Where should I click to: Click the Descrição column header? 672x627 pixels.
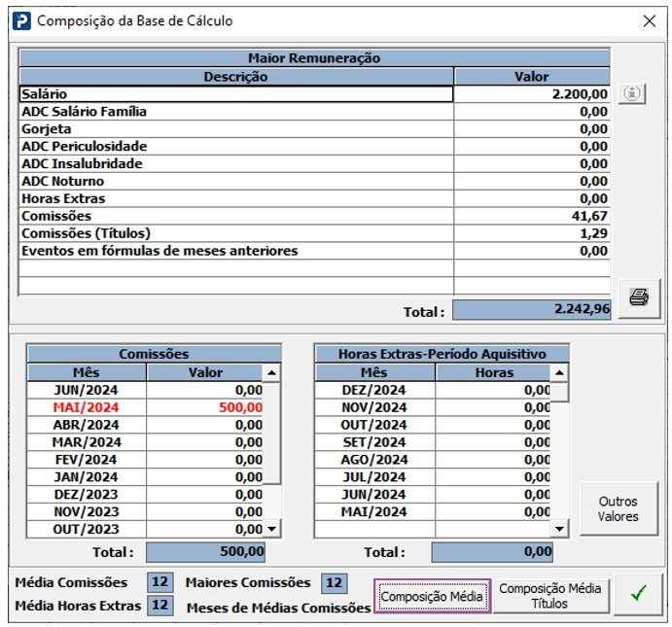235,76
